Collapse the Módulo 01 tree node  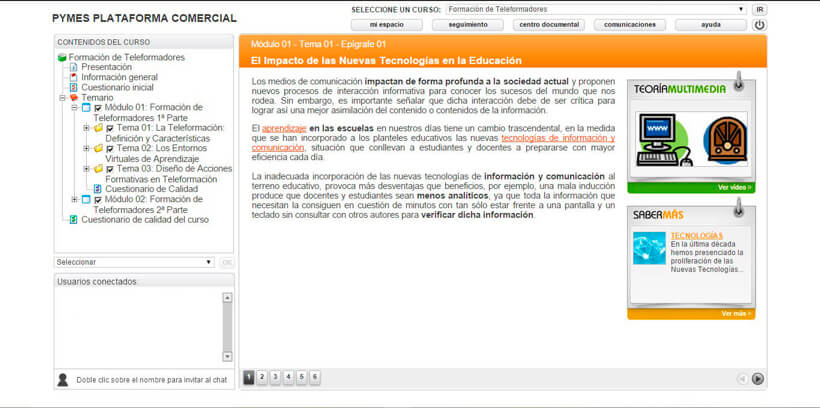point(74,108)
